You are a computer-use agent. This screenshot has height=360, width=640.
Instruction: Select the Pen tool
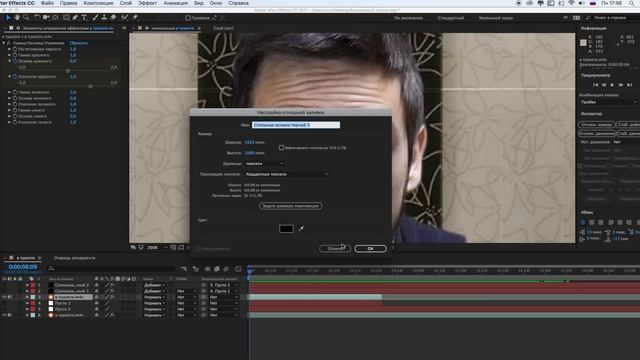tap(75, 18)
